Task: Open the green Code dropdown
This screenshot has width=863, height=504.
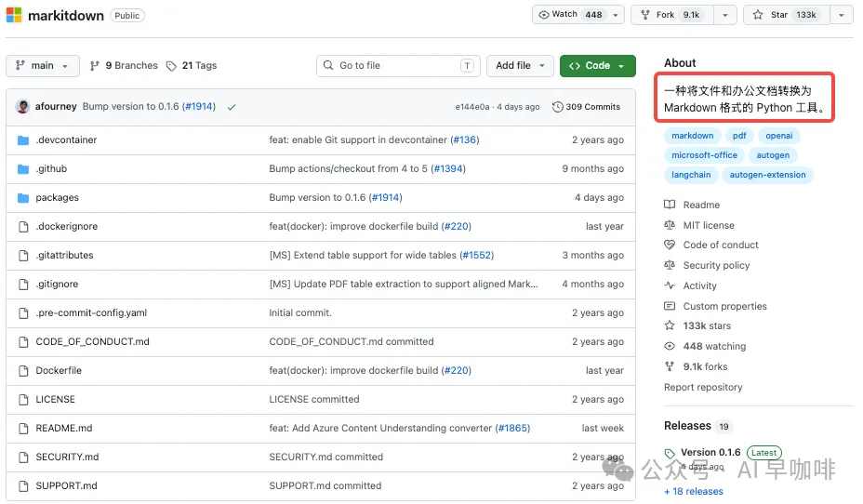Action: [597, 65]
